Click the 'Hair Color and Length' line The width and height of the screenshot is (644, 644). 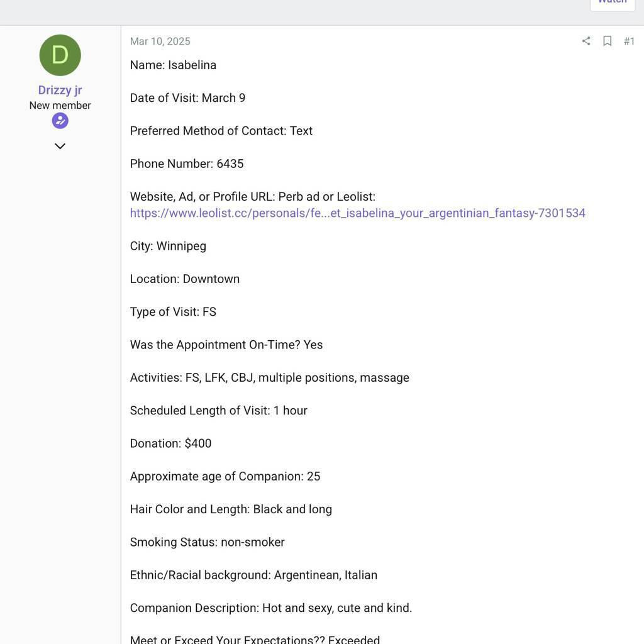point(231,509)
